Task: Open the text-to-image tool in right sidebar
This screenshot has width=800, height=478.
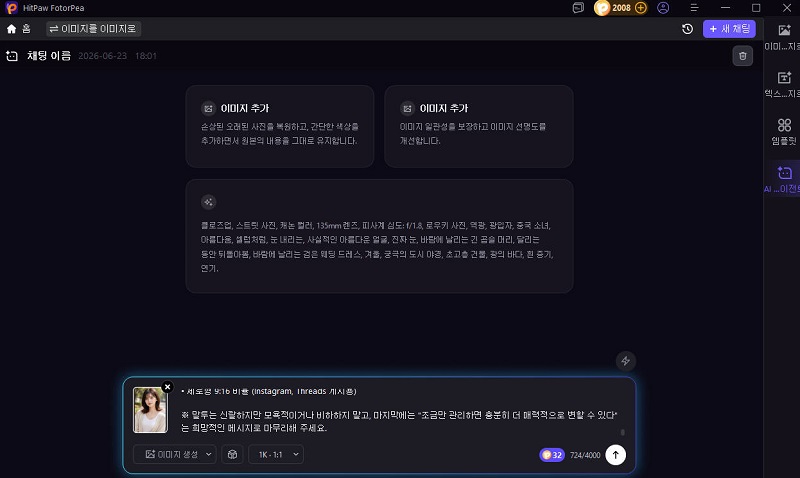Action: [x=783, y=84]
